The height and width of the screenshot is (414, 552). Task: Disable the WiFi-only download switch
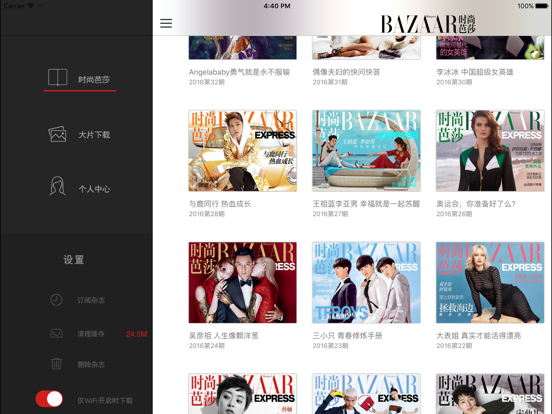tap(49, 399)
